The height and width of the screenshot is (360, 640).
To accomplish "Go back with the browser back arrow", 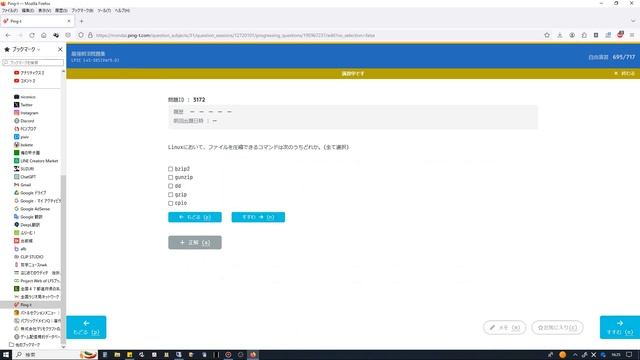I will pyautogui.click(x=8, y=36).
